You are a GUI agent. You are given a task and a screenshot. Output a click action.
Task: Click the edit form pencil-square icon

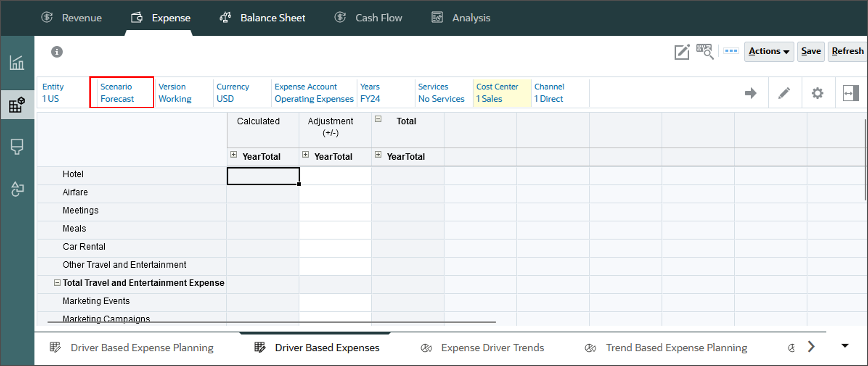(x=682, y=52)
